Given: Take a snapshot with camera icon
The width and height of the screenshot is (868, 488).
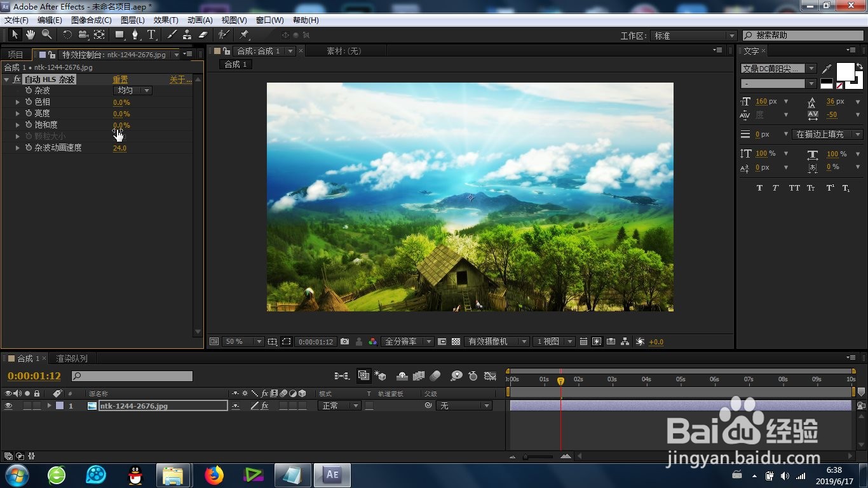Looking at the screenshot, I should [344, 342].
